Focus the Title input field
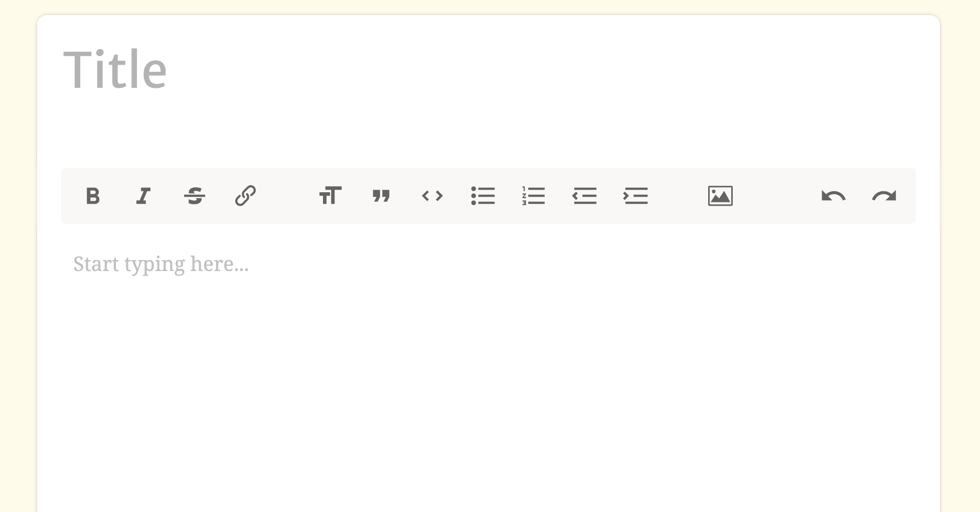The image size is (980, 512). click(x=488, y=69)
